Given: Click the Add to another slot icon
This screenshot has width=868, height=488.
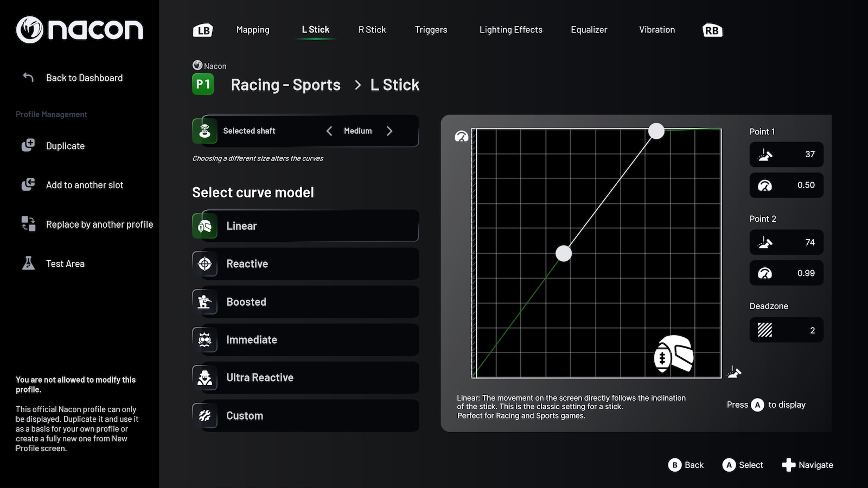Looking at the screenshot, I should (x=28, y=185).
